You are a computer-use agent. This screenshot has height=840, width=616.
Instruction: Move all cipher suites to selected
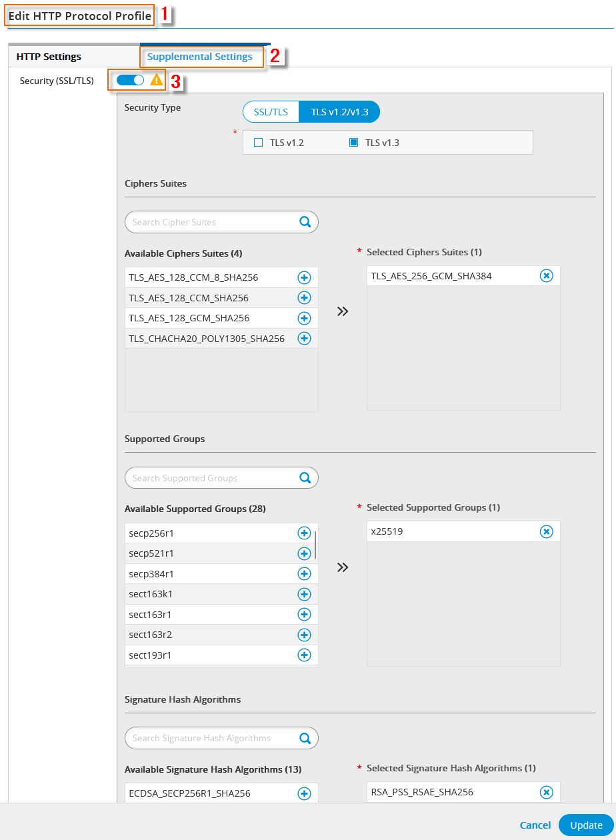coord(343,311)
